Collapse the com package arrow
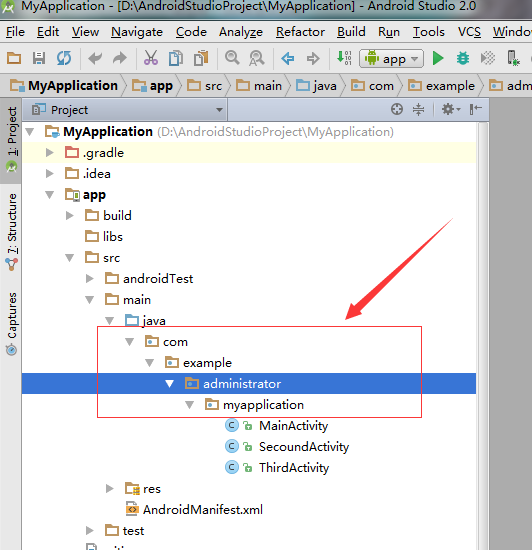The image size is (532, 550). click(130, 342)
